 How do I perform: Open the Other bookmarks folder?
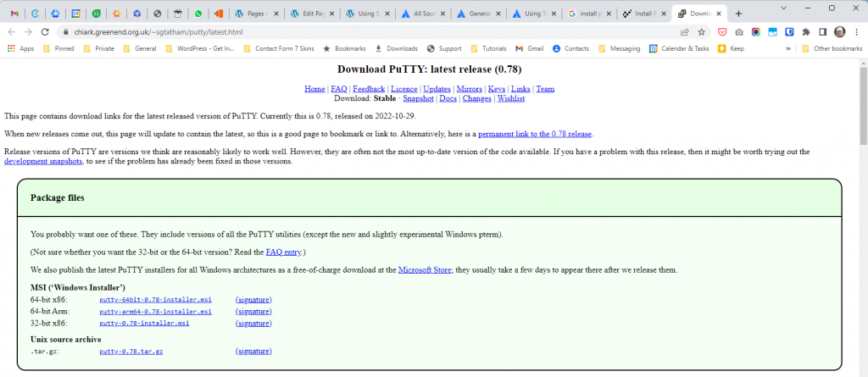pos(831,48)
